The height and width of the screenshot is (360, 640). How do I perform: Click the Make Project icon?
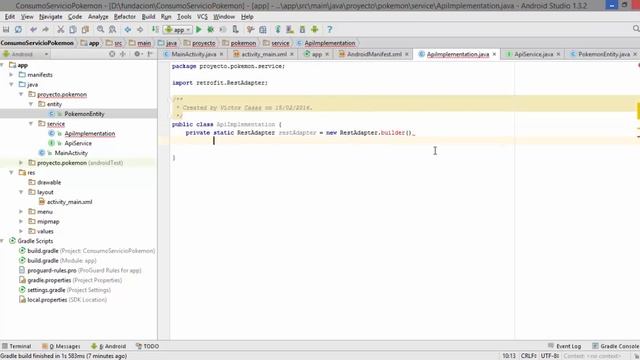click(x=155, y=29)
